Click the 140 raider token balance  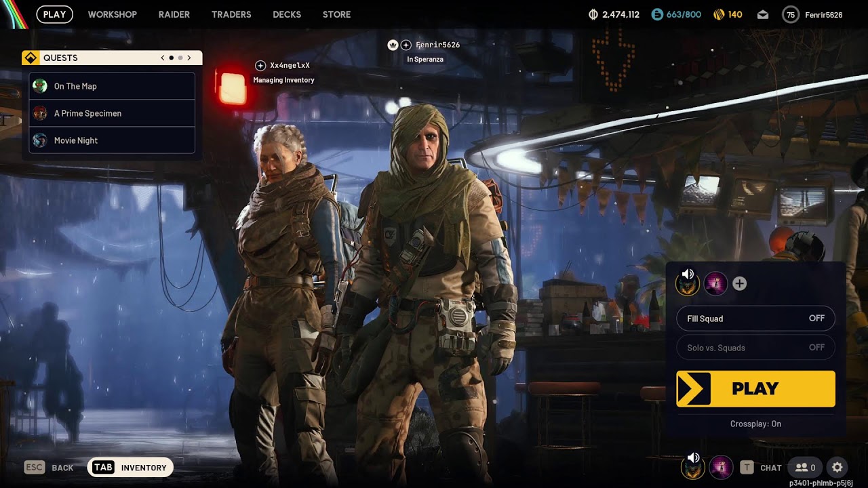pos(735,14)
